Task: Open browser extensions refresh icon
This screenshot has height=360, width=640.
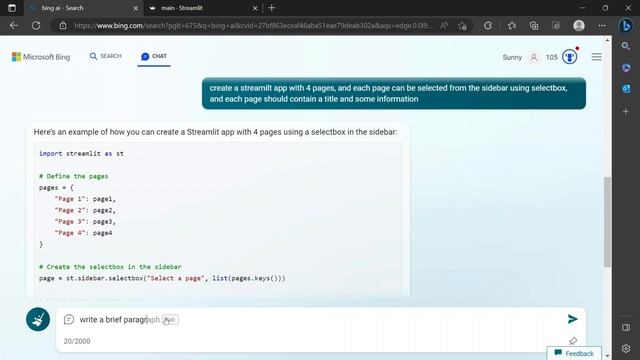Action: coord(488,26)
